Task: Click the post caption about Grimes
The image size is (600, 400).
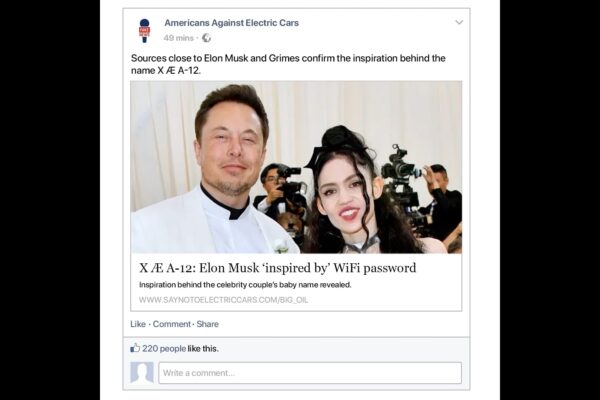Action: click(288, 64)
